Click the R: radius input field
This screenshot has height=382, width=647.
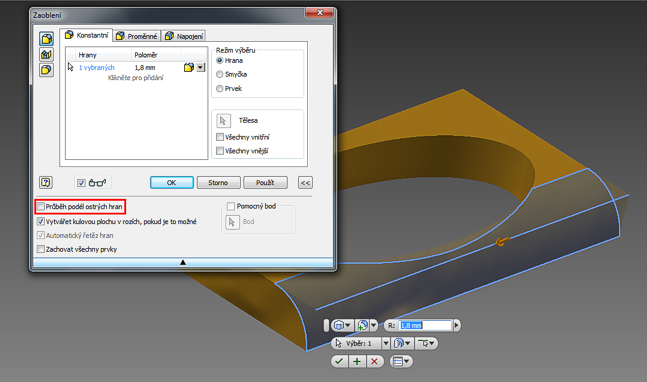click(x=425, y=325)
